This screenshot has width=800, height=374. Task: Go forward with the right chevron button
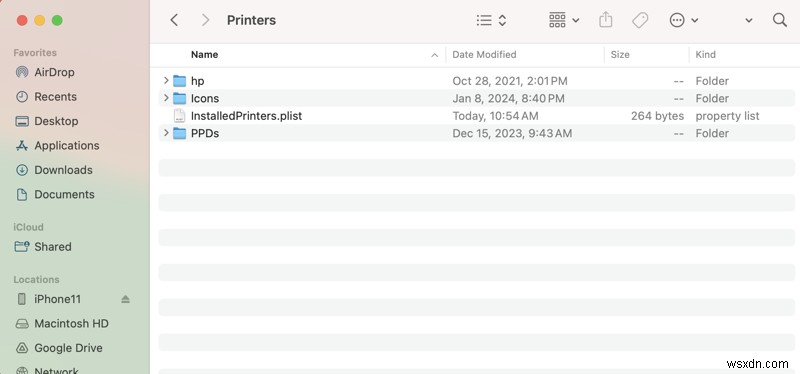click(x=206, y=20)
